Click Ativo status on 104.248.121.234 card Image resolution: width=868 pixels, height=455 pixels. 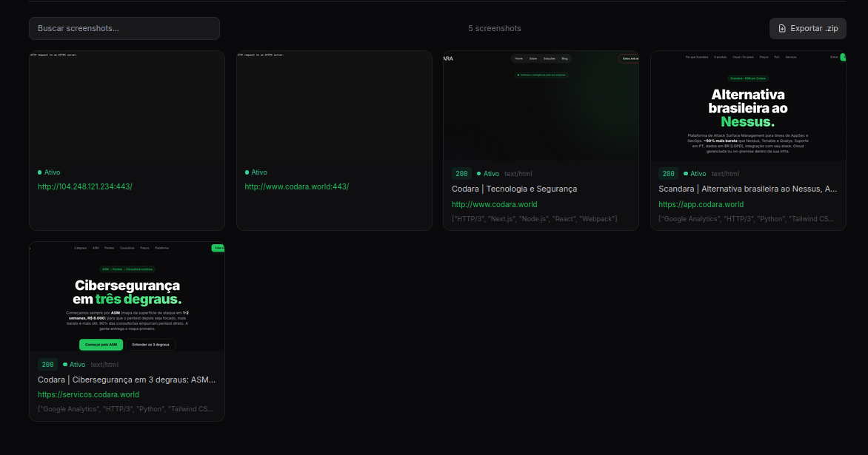point(49,172)
